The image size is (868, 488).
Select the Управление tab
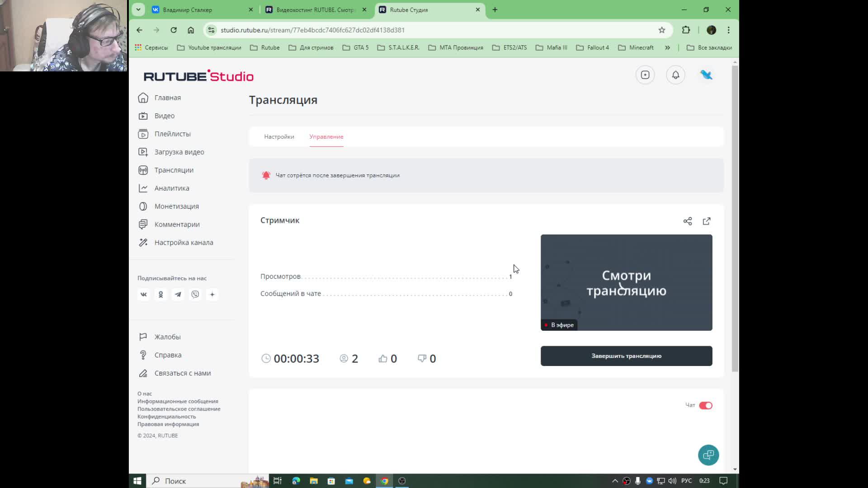[x=326, y=136]
